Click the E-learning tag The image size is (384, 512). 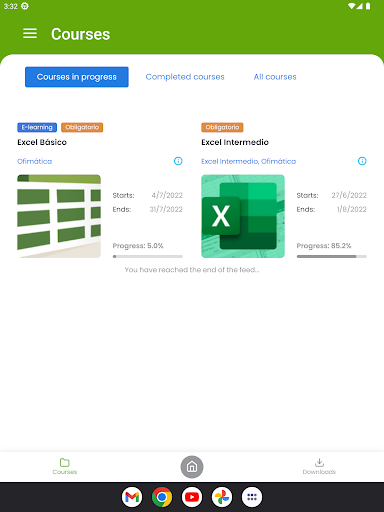click(x=37, y=127)
